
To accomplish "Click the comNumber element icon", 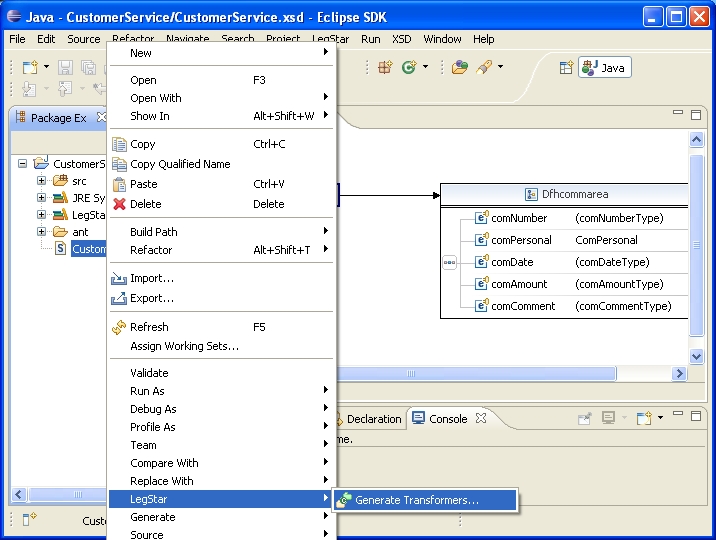I will click(481, 218).
